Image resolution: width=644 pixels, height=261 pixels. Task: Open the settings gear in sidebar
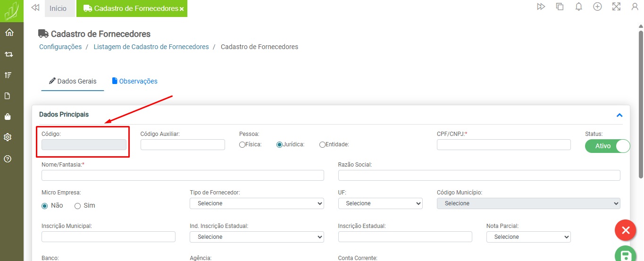(x=8, y=137)
